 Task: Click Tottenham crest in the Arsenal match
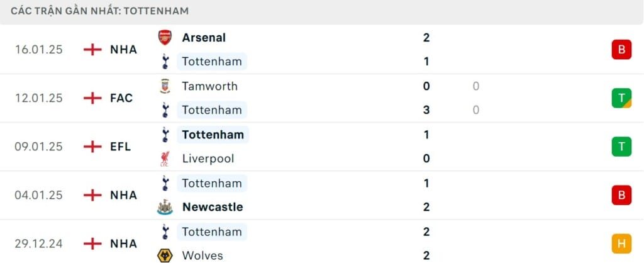point(165,62)
